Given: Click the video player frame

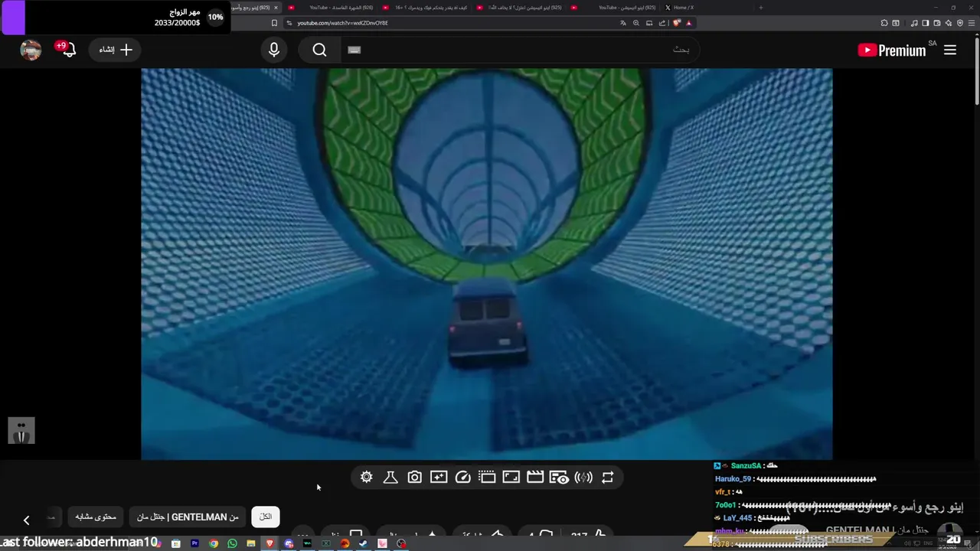Looking at the screenshot, I should pos(487,264).
